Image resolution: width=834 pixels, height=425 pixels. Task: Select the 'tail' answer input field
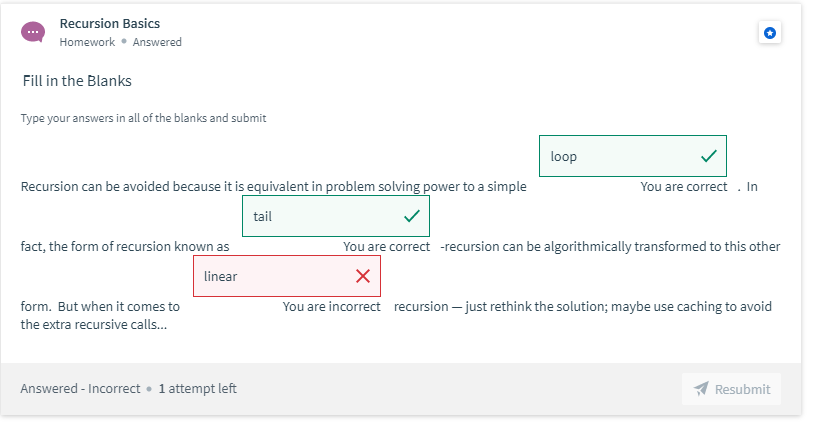click(336, 216)
